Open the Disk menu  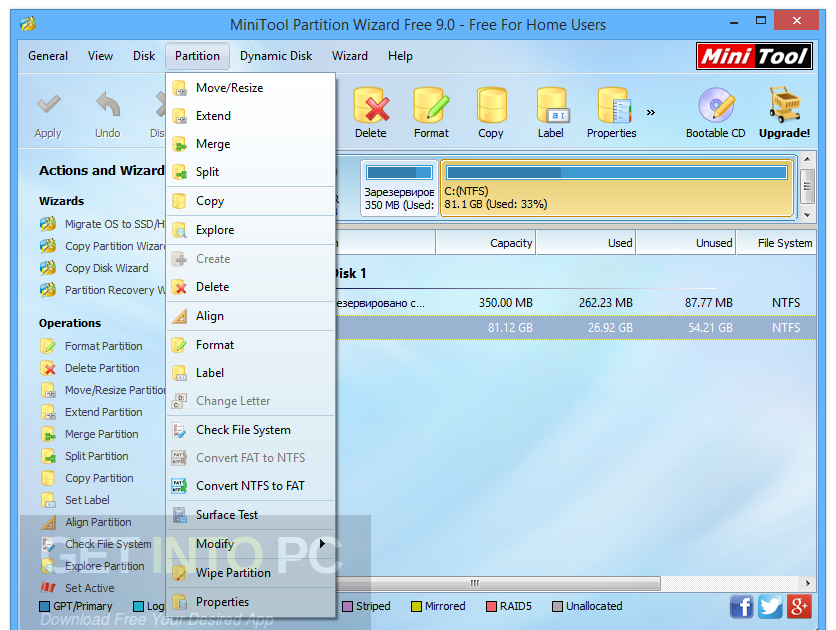pos(144,56)
